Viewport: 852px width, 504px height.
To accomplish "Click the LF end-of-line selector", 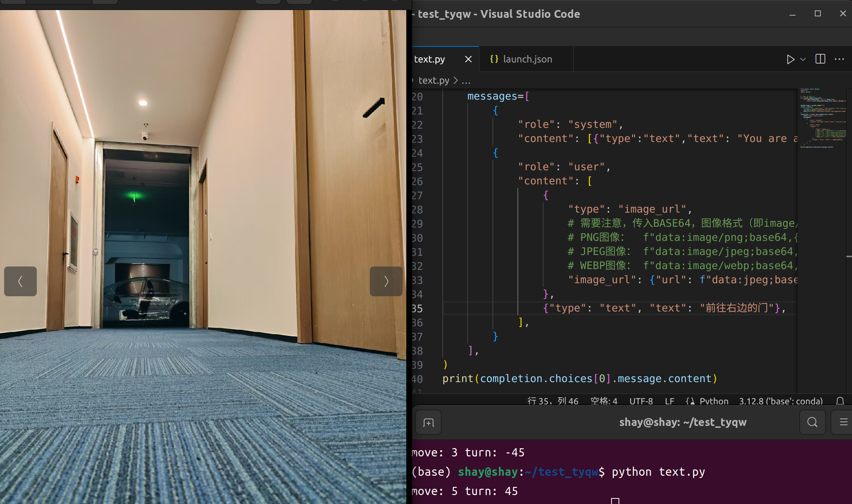I will pyautogui.click(x=669, y=401).
